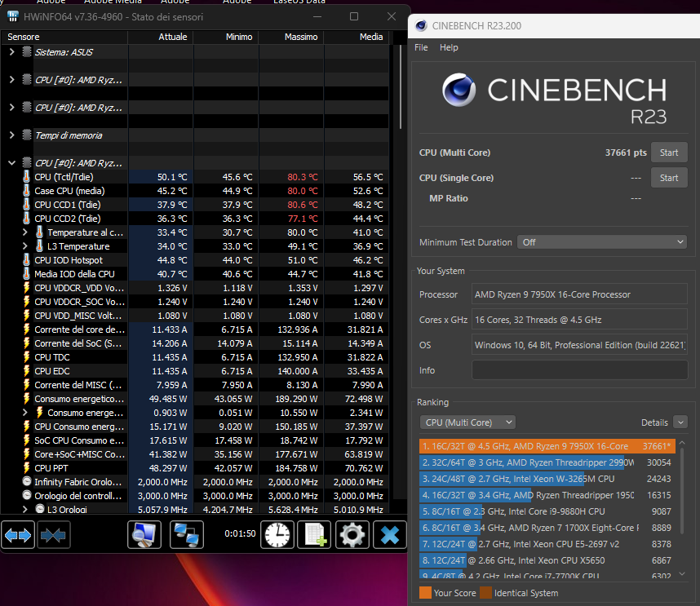Click the lightning icon beside CPU VDDCR_SOC Voltage
Viewport: 700px width, 606px height.
coord(26,302)
